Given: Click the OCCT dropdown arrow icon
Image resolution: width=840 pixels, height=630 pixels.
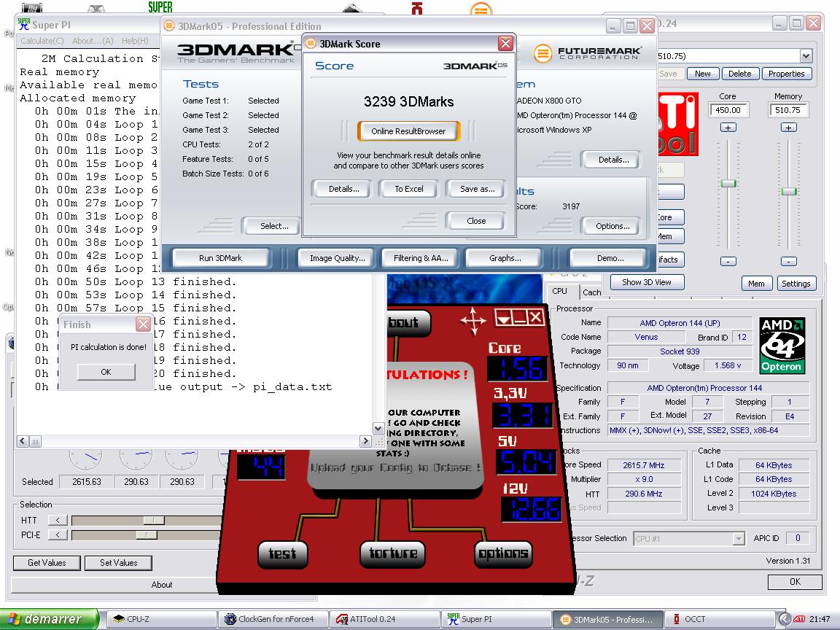Looking at the screenshot, I should 504,318.
